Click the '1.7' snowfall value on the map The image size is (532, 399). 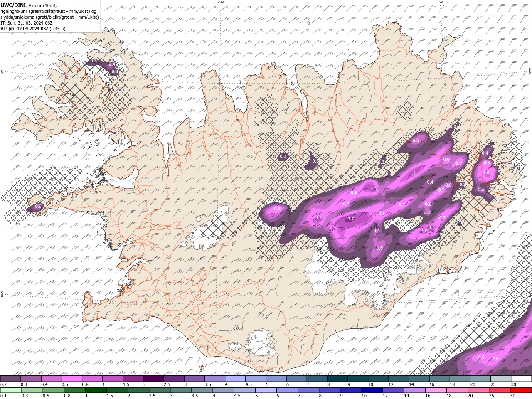click(x=351, y=219)
